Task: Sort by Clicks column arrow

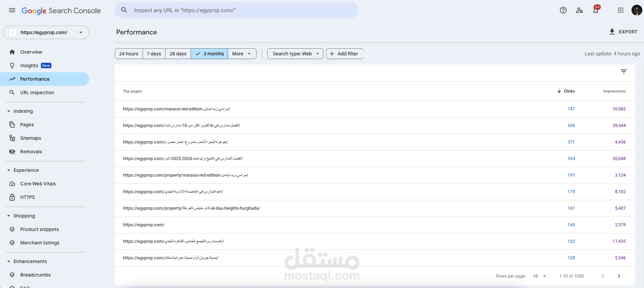Action: click(x=559, y=91)
